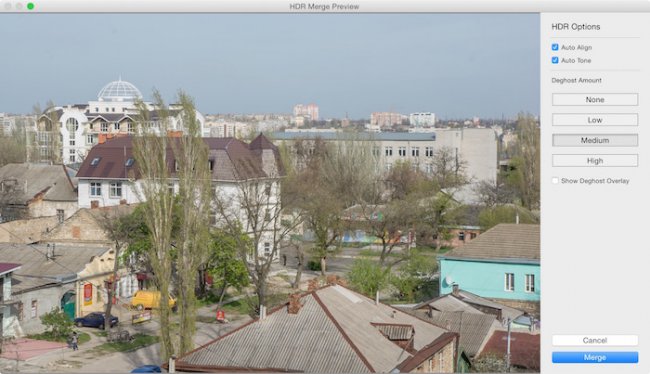This screenshot has height=374, width=650.
Task: Click the blue Merge button
Action: [x=595, y=357]
